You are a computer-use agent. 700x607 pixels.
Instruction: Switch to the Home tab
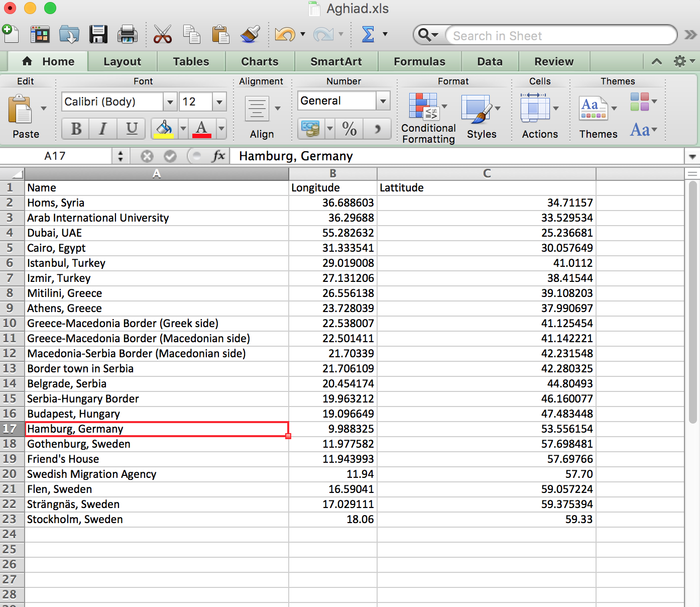(x=48, y=61)
